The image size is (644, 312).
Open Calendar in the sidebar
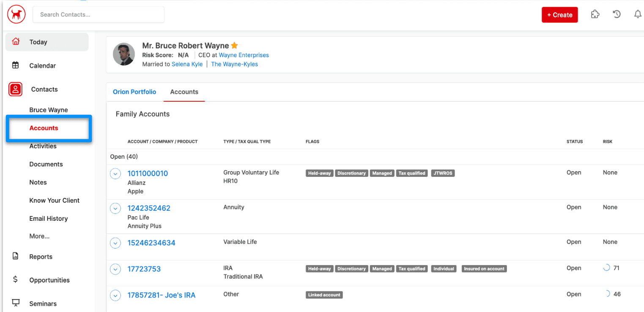pos(43,65)
